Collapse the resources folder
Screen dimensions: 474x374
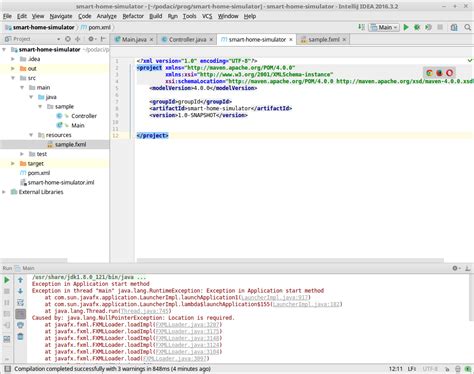click(x=31, y=135)
